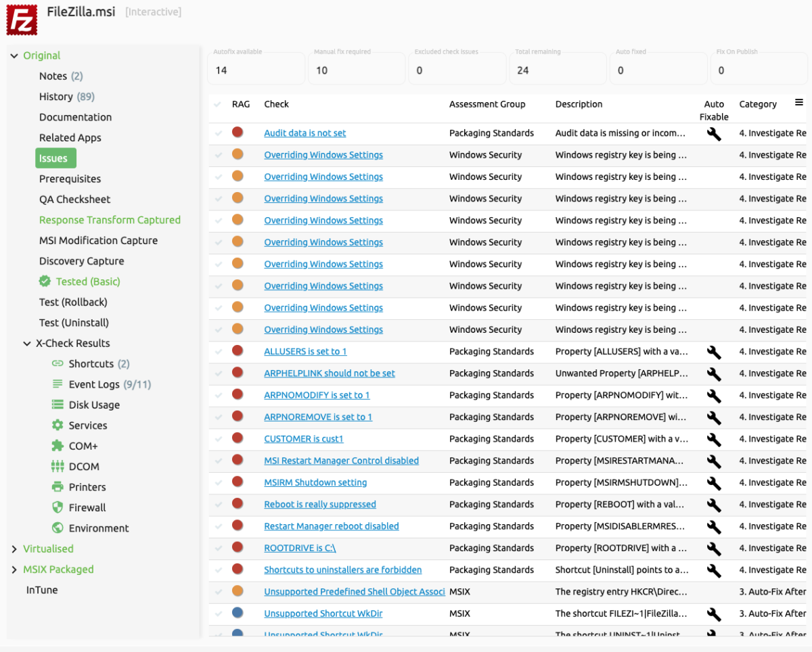Collapse the Original tree node
This screenshot has width=812, height=652.
[x=14, y=55]
